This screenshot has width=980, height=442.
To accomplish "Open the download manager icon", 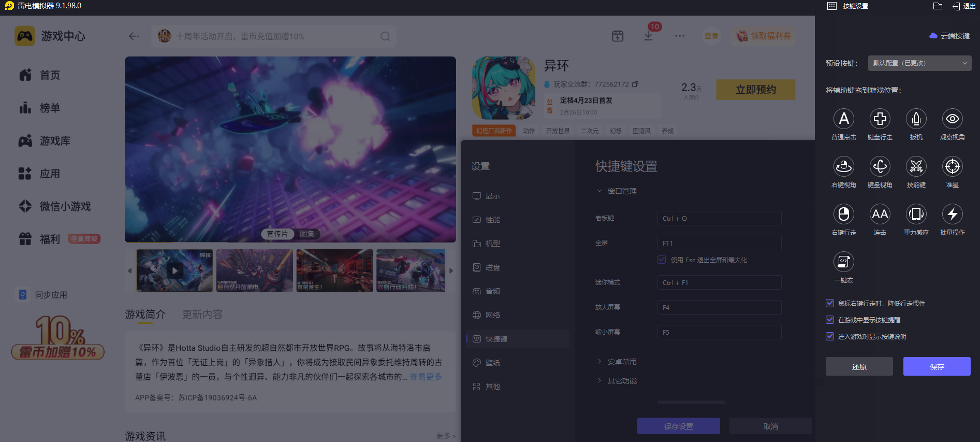I will pyautogui.click(x=648, y=36).
